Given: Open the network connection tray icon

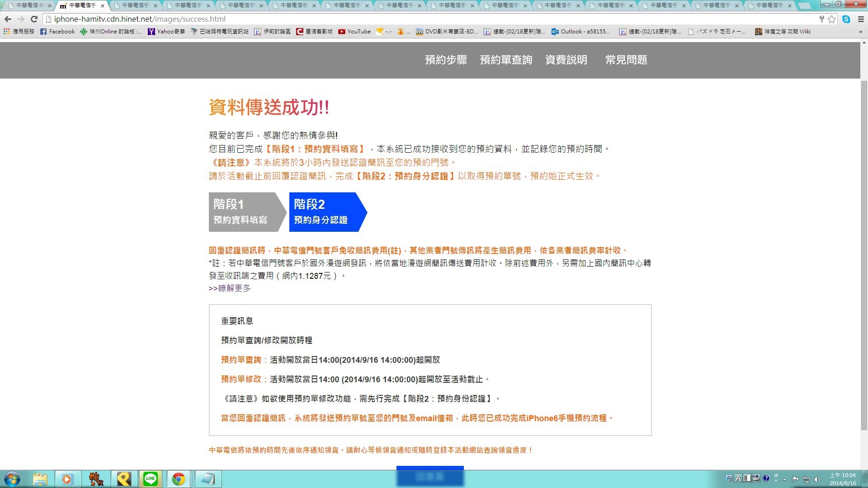Looking at the screenshot, I should (x=806, y=479).
